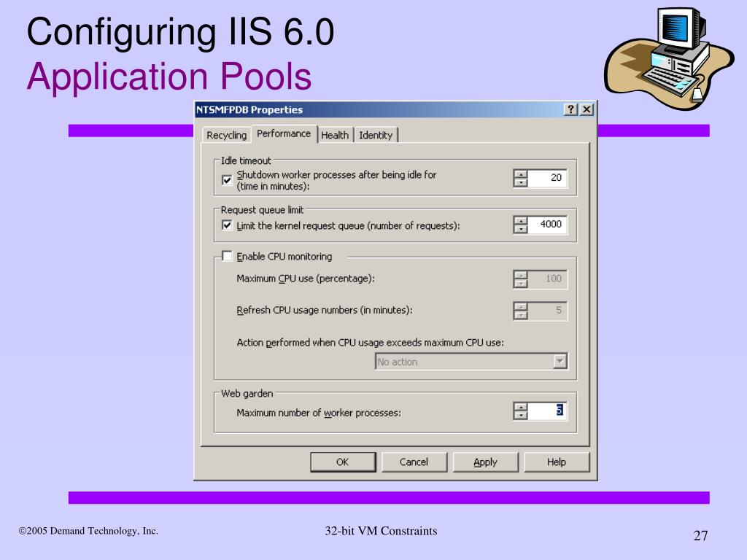Image resolution: width=747 pixels, height=560 pixels.
Task: Click the Maximum CPU use up arrow
Action: [521, 275]
